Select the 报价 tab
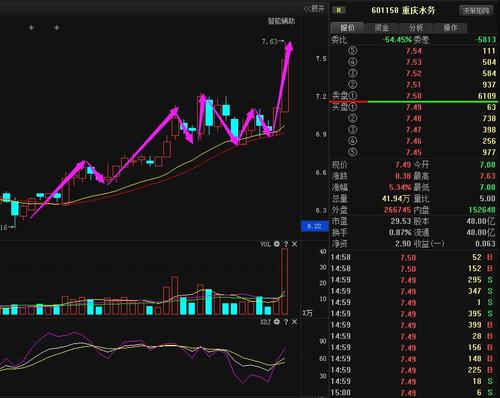Screen dimensions: 500x398 click(347, 28)
